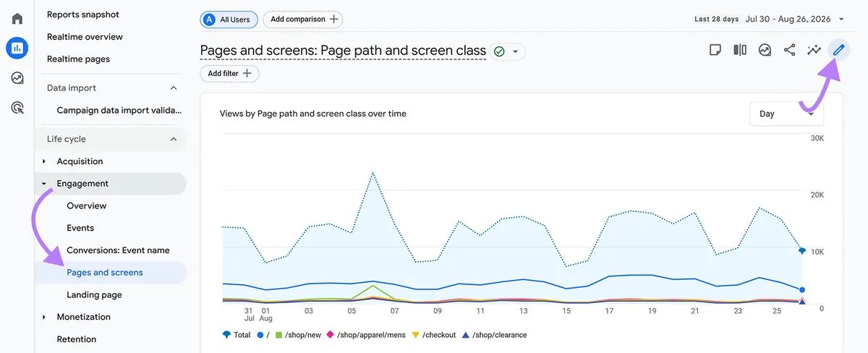Open Landing page report
Viewport: 868px width, 353px height.
coord(94,295)
